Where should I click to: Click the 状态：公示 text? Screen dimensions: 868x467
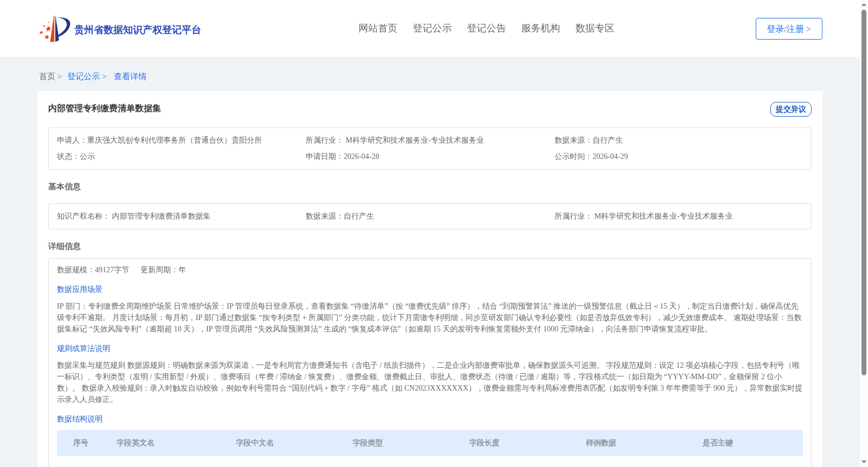click(x=76, y=156)
